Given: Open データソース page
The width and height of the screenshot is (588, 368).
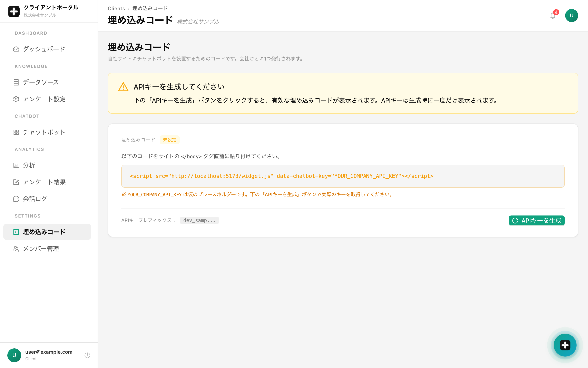Looking at the screenshot, I should point(47,82).
